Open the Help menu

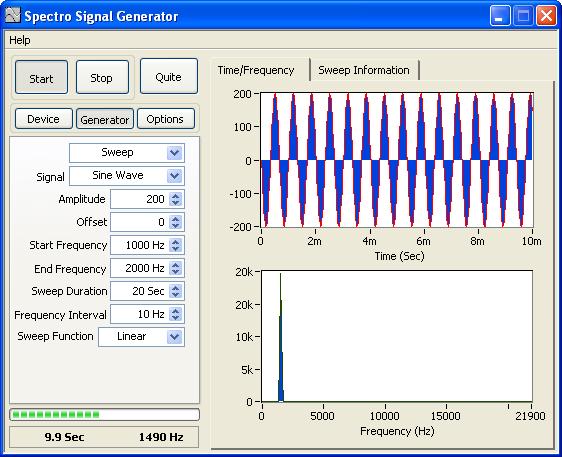coord(20,40)
